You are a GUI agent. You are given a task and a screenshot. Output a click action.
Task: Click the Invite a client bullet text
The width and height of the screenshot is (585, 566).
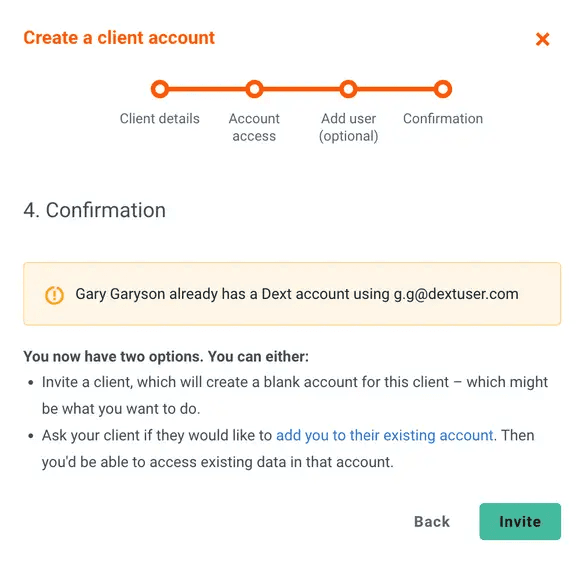pyautogui.click(x=295, y=395)
